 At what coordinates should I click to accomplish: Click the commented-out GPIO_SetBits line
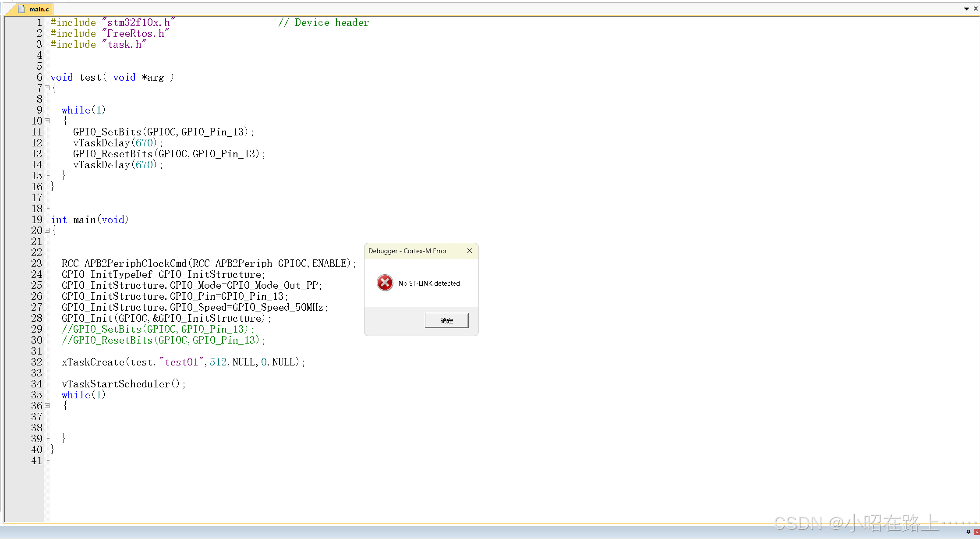(x=158, y=329)
